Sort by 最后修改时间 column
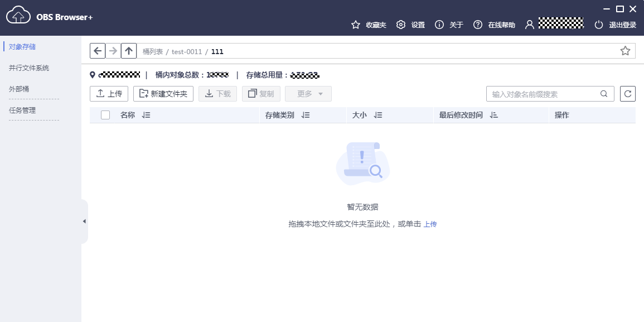Screen dimensions: 644x322 coord(493,115)
